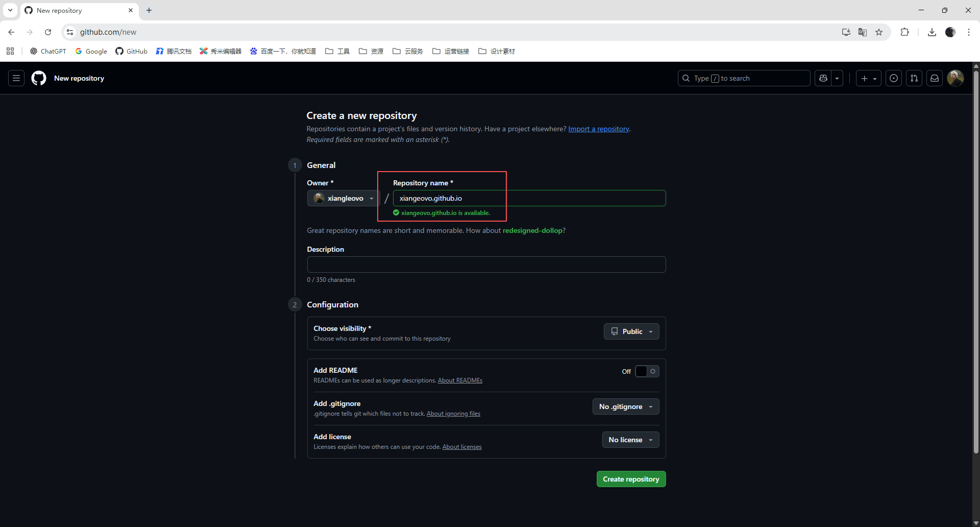Image resolution: width=980 pixels, height=527 pixels.
Task: Select the New repository browser tab
Action: click(77, 10)
